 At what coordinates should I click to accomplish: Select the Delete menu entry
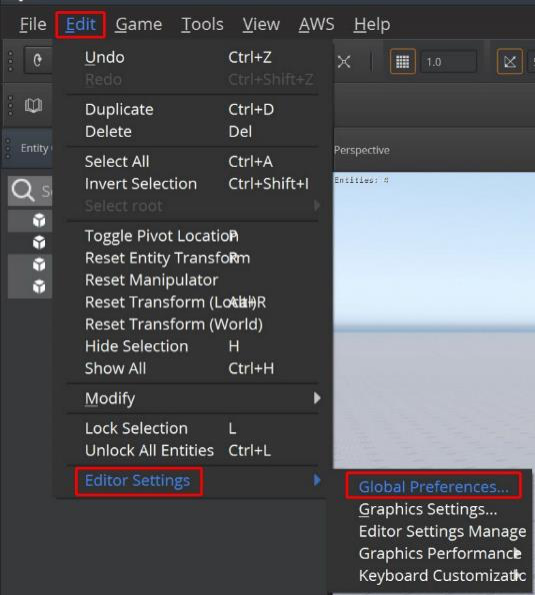[x=194, y=132]
